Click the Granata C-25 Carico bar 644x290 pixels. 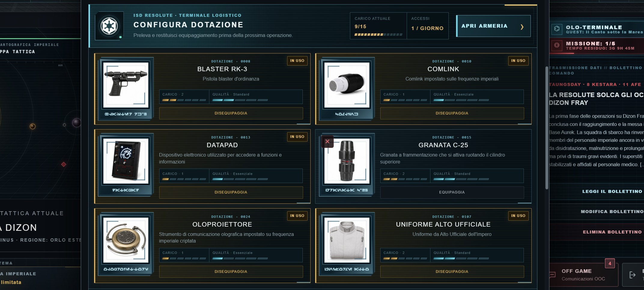(x=405, y=179)
